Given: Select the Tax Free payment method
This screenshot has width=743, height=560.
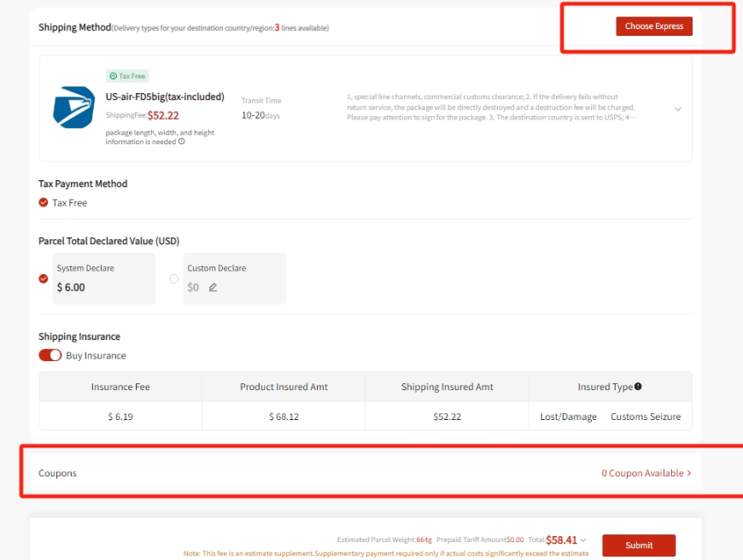Looking at the screenshot, I should click(x=44, y=203).
